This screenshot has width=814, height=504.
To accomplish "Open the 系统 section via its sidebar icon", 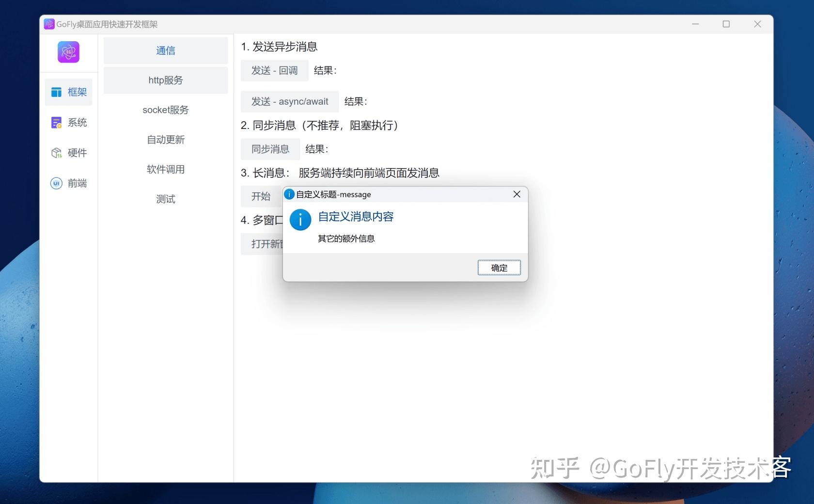I will coord(68,122).
